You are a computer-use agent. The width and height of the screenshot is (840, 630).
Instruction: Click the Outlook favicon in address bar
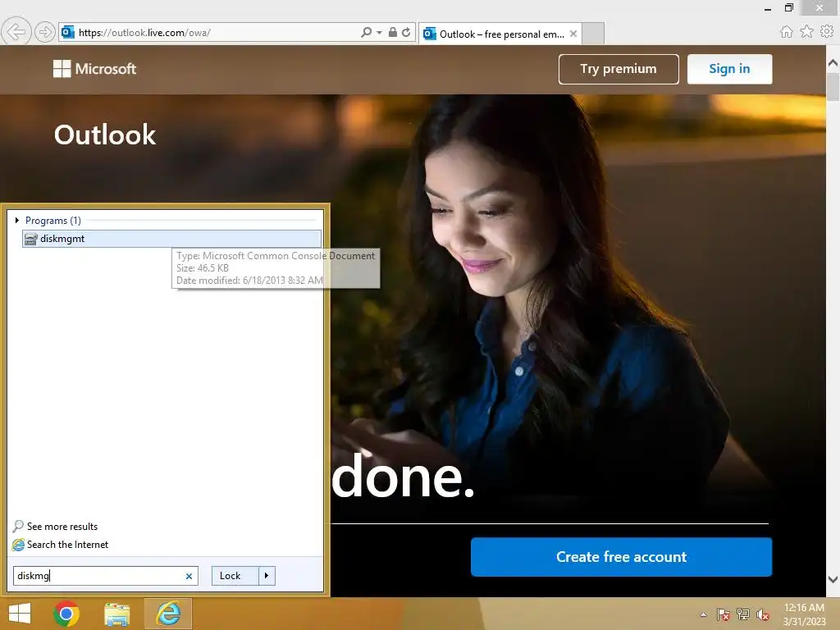tap(68, 32)
